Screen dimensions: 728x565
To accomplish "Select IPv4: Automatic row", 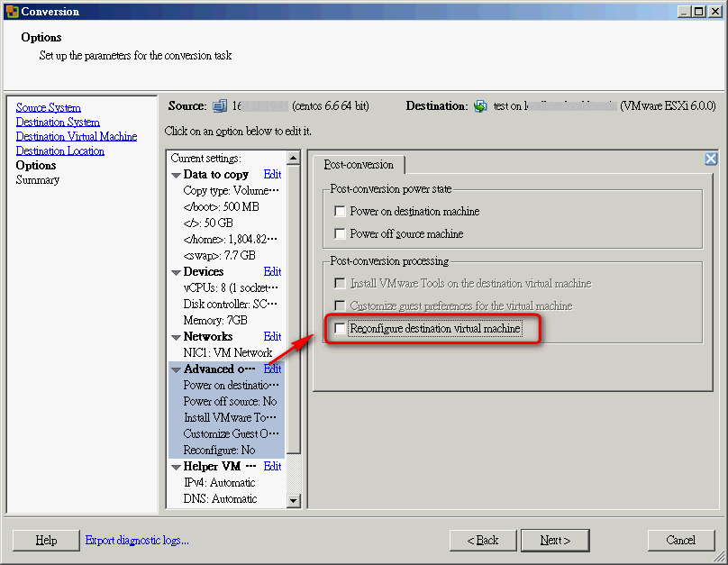I will click(x=226, y=482).
